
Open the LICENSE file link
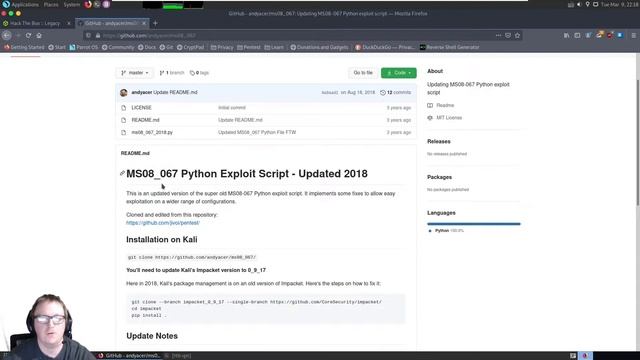pyautogui.click(x=141, y=108)
